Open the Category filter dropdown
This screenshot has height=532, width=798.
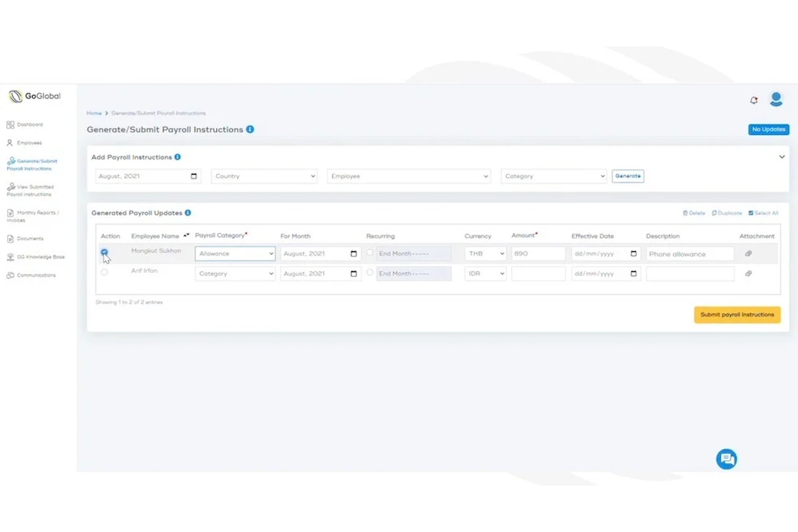[554, 176]
